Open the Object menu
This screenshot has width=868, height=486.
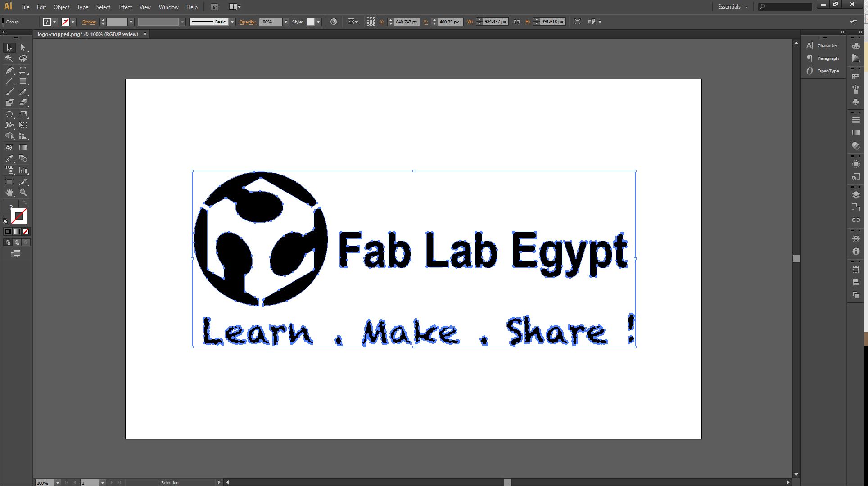(61, 7)
